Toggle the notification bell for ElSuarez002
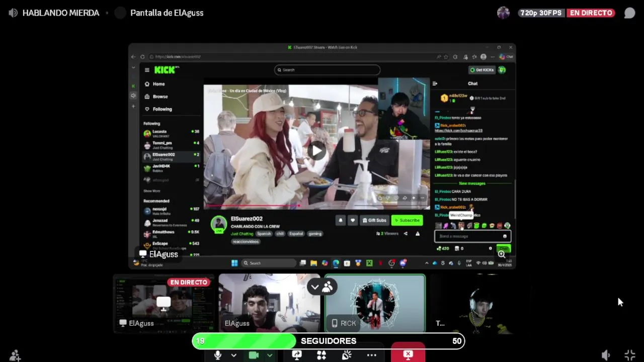The image size is (644, 362). click(x=341, y=220)
